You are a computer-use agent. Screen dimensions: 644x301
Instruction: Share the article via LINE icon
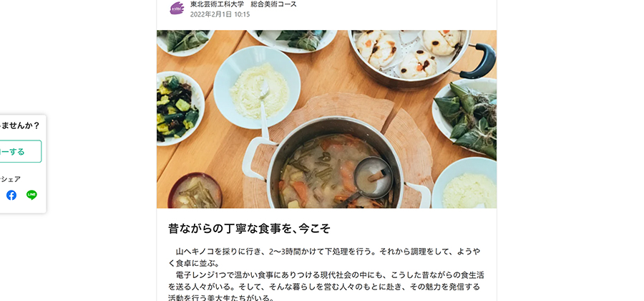point(31,195)
